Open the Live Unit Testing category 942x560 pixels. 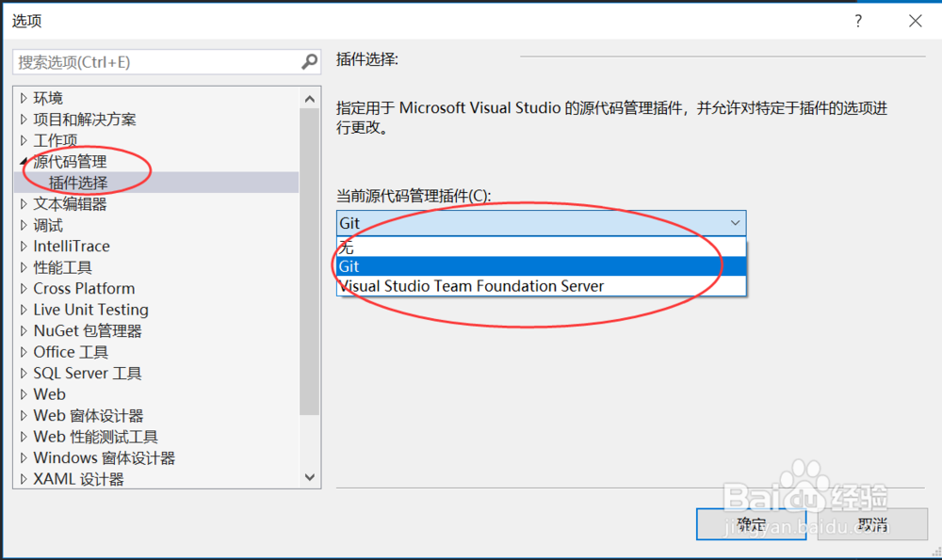[x=90, y=310]
